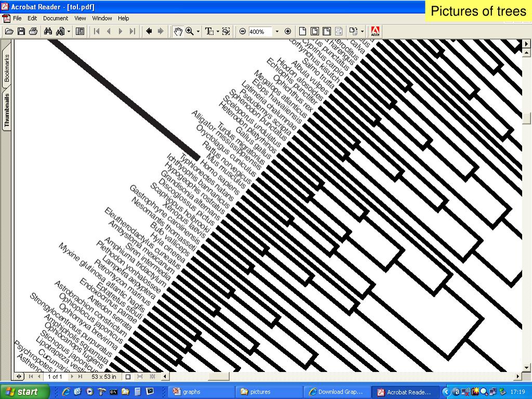Open the Window menu
The image size is (532, 399).
click(x=102, y=18)
